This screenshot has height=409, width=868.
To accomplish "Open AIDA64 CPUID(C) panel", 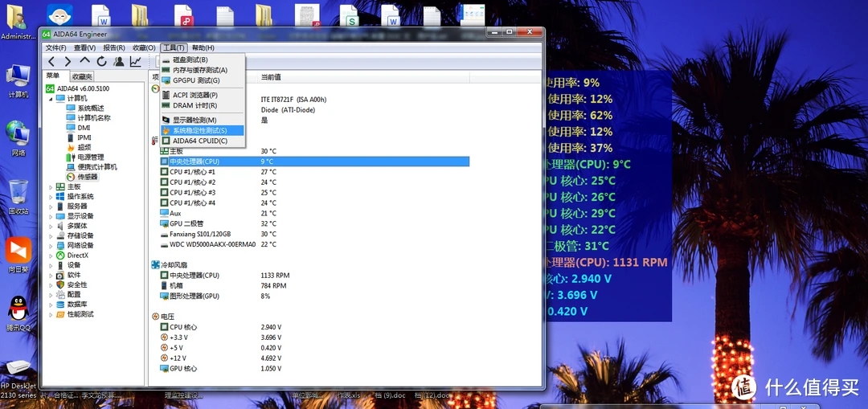I will tap(202, 141).
